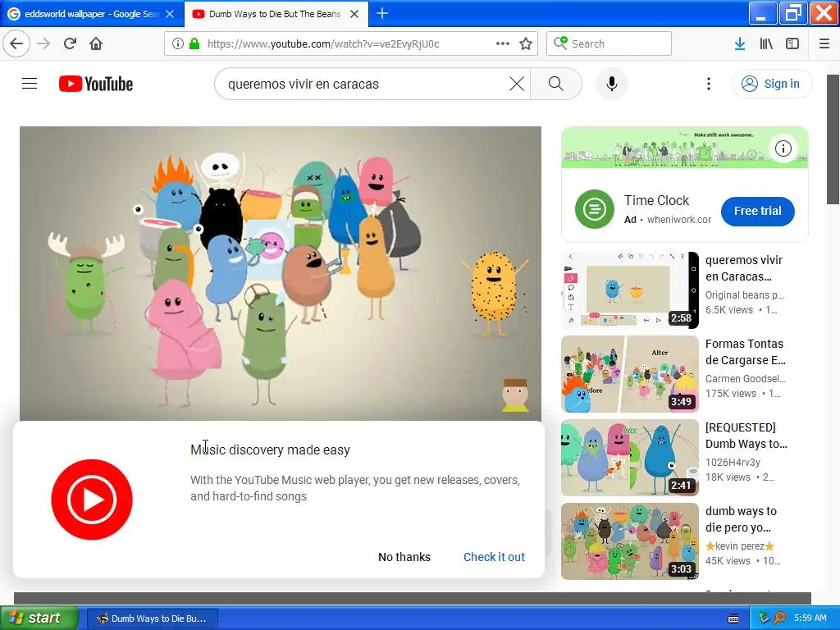Open the Firefox library icon

point(766,43)
